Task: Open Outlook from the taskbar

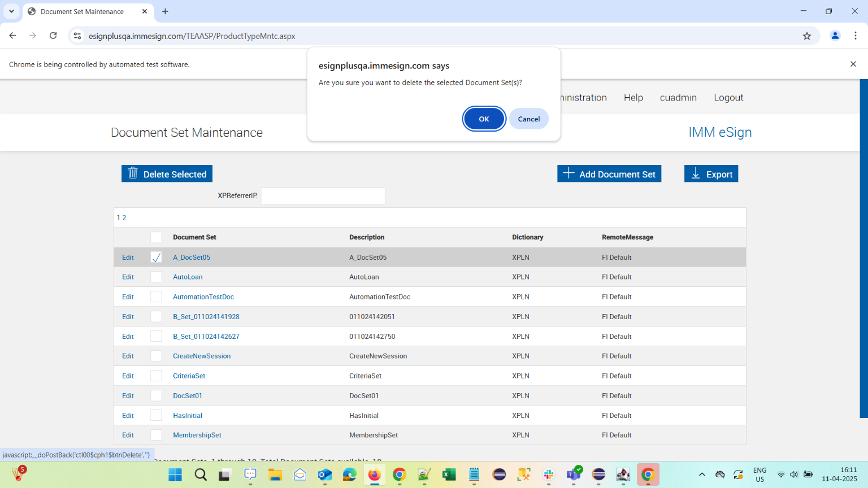Action: pyautogui.click(x=325, y=474)
